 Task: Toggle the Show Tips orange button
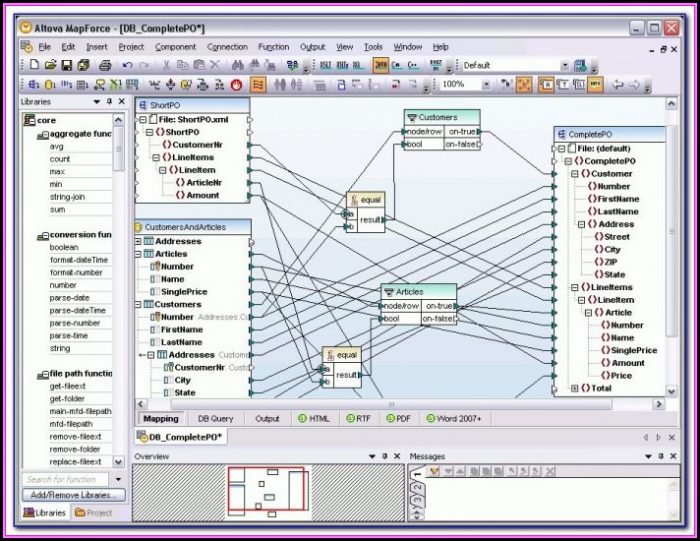pyautogui.click(x=595, y=84)
